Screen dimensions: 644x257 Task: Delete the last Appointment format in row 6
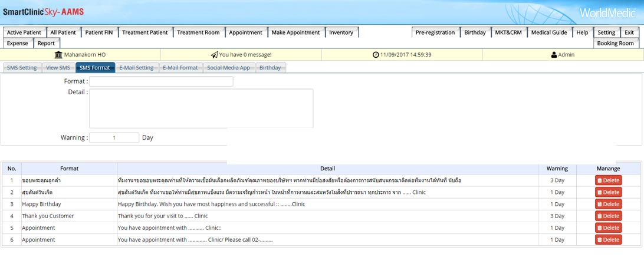(608, 240)
